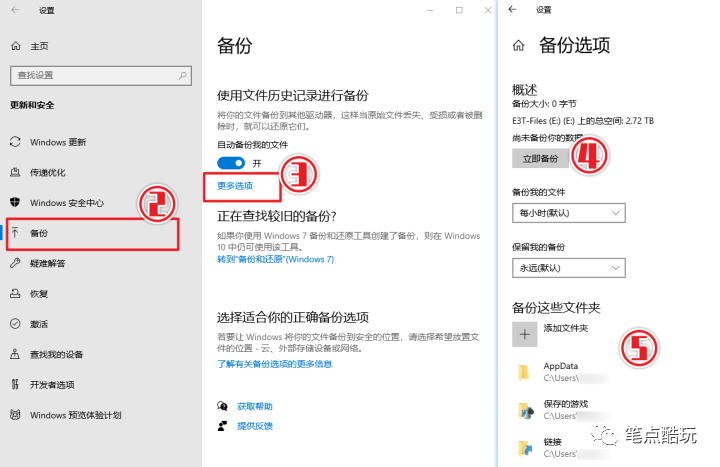Maximize the left Settings window

coord(459,10)
